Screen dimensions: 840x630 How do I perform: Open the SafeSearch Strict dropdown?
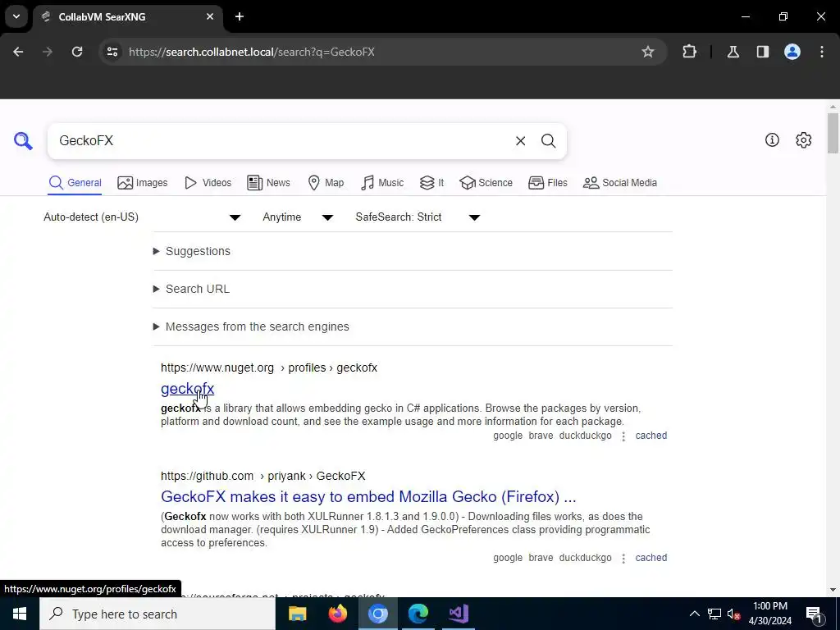pyautogui.click(x=418, y=217)
